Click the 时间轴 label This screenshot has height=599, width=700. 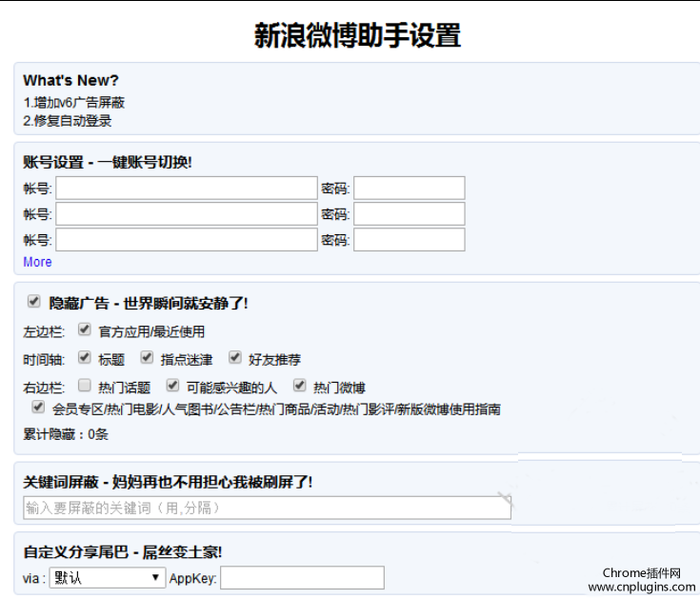pos(44,360)
